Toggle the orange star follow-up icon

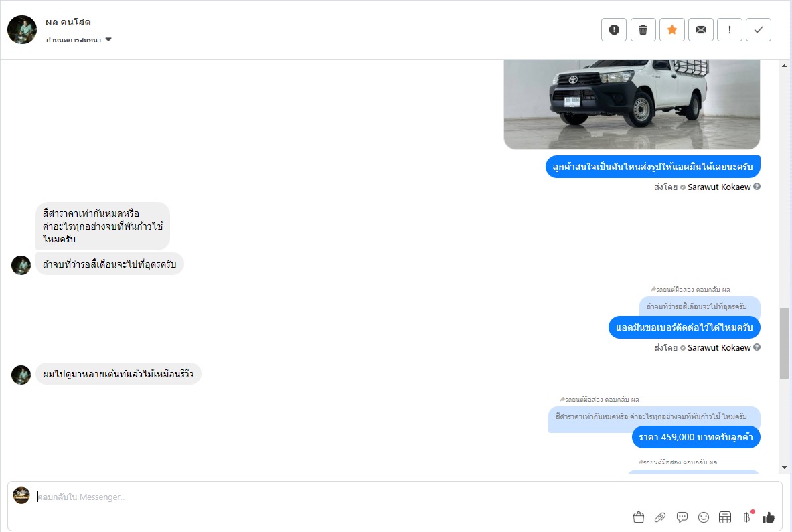[671, 30]
